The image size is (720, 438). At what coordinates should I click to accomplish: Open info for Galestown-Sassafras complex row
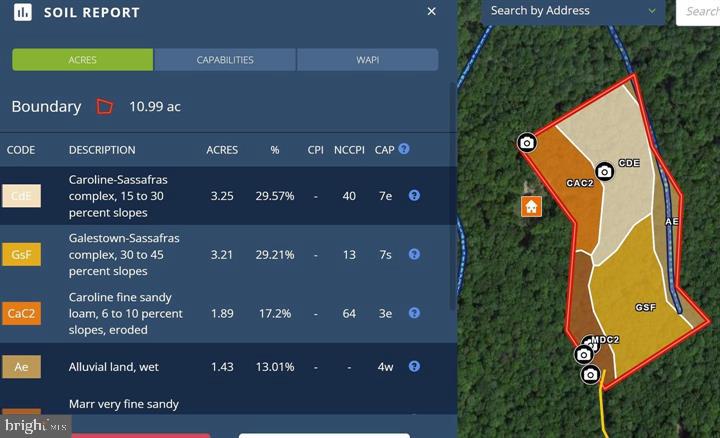click(414, 255)
